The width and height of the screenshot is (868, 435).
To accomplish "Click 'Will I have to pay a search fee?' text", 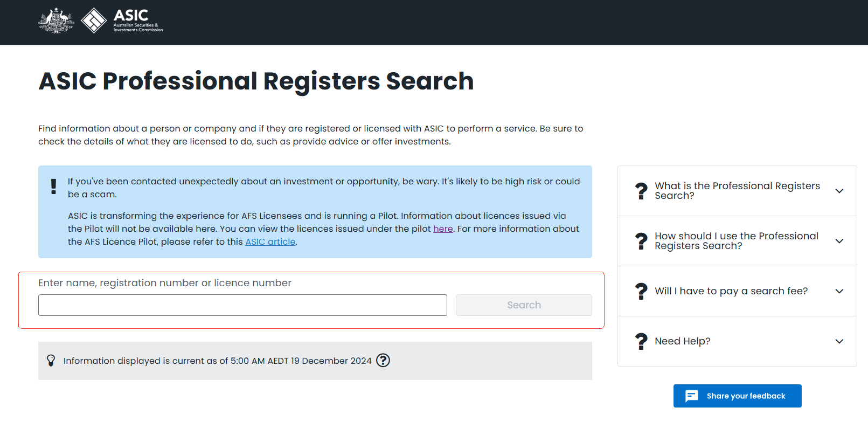I will click(x=731, y=291).
